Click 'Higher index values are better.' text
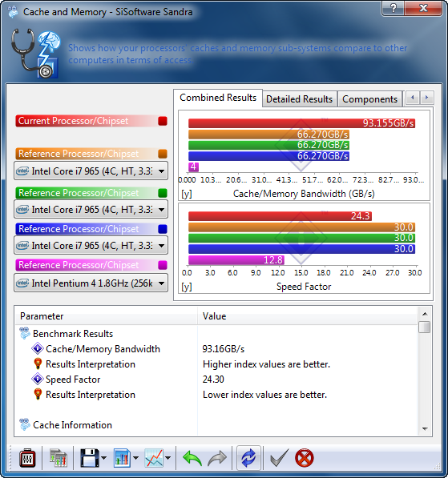Image resolution: width=448 pixels, height=478 pixels. 266,364
